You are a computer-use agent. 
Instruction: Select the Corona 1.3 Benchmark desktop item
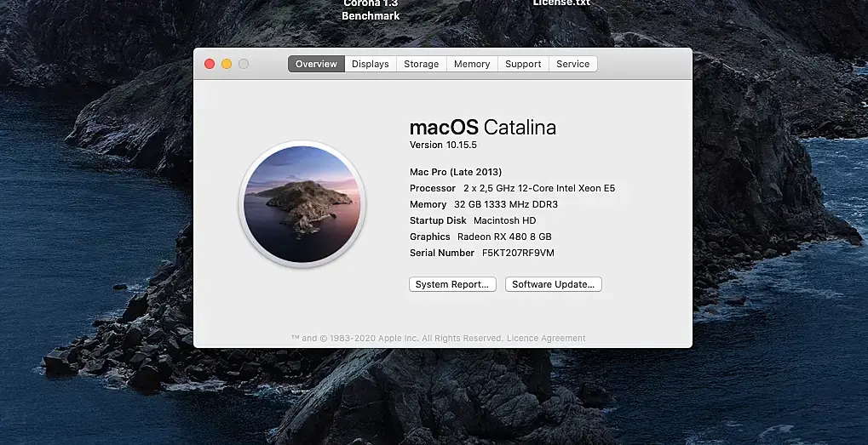pos(371,10)
